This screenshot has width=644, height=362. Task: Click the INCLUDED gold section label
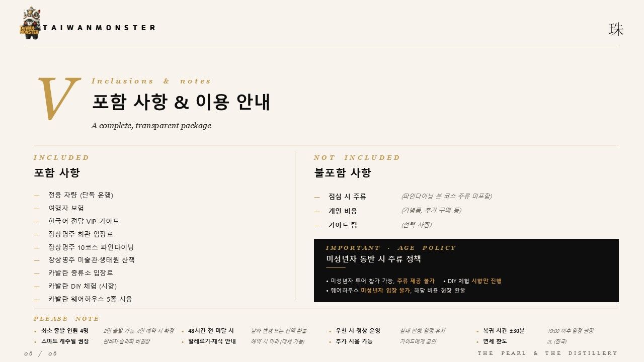[x=61, y=158]
